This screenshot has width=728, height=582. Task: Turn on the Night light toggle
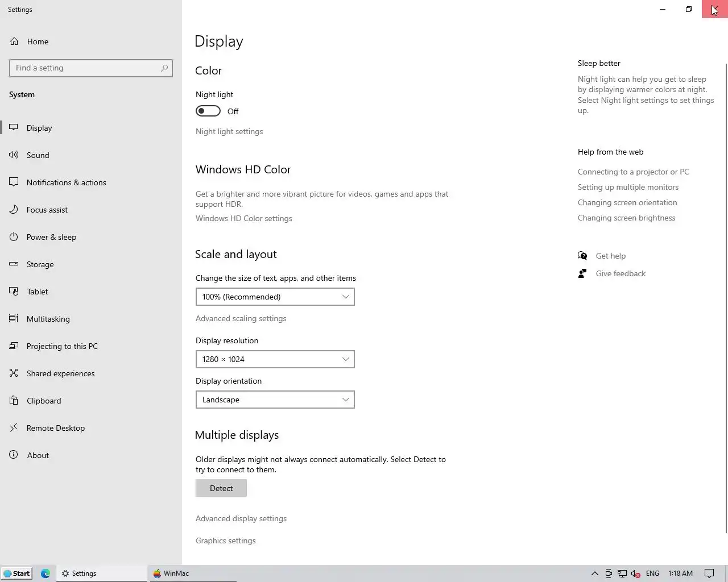pos(208,111)
